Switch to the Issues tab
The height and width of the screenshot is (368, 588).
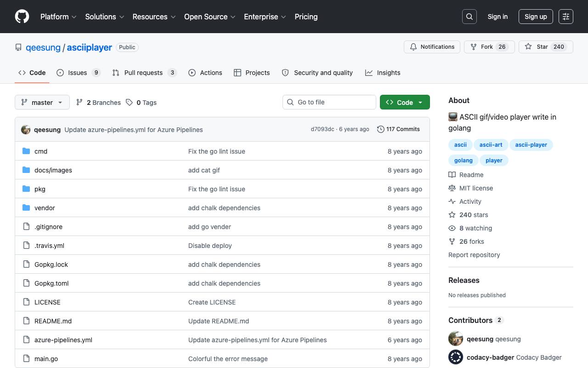[x=79, y=73]
